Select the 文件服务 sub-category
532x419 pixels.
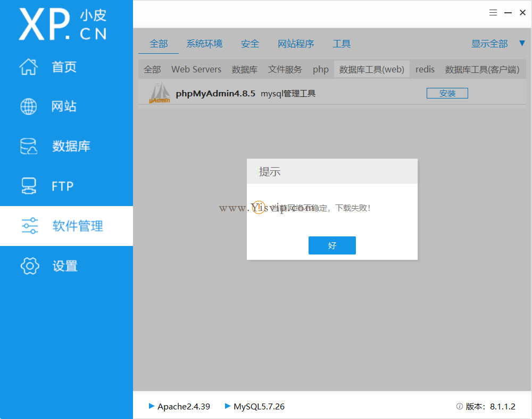point(285,70)
